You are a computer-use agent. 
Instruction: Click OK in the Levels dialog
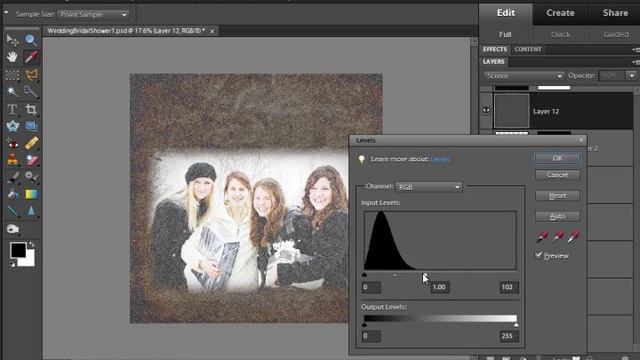[x=558, y=158]
